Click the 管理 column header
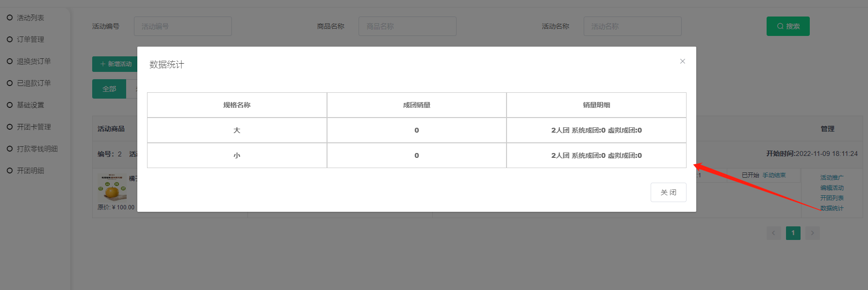This screenshot has height=290, width=868. click(827, 129)
